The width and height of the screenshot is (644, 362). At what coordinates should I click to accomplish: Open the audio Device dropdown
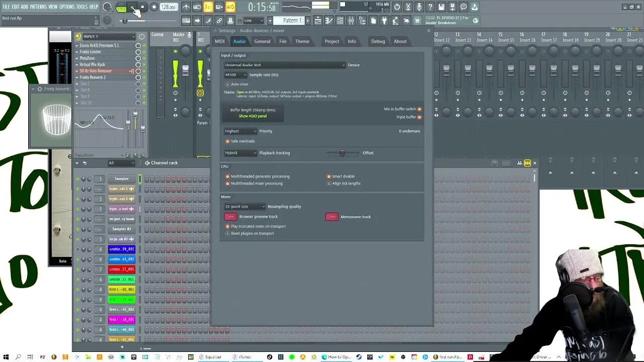tap(285, 65)
